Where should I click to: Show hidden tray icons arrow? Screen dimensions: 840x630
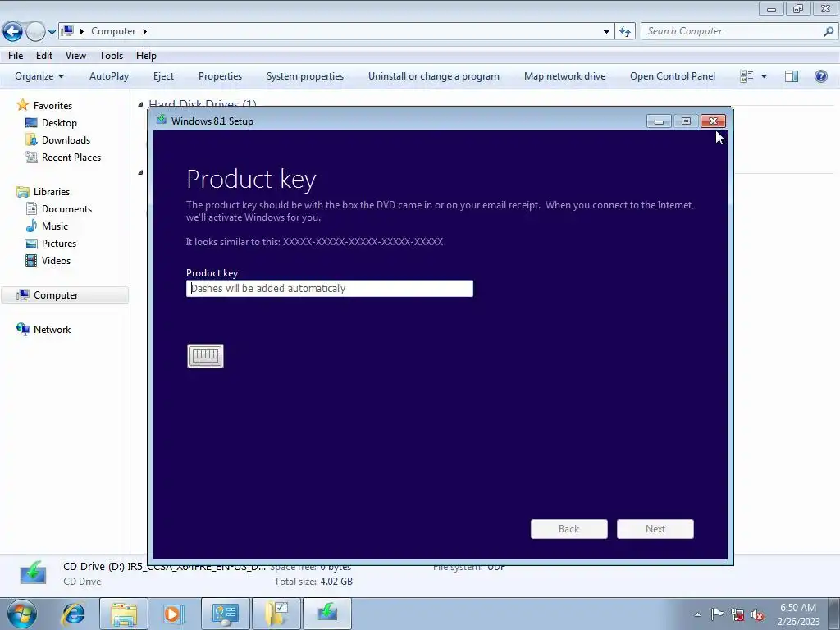point(697,614)
